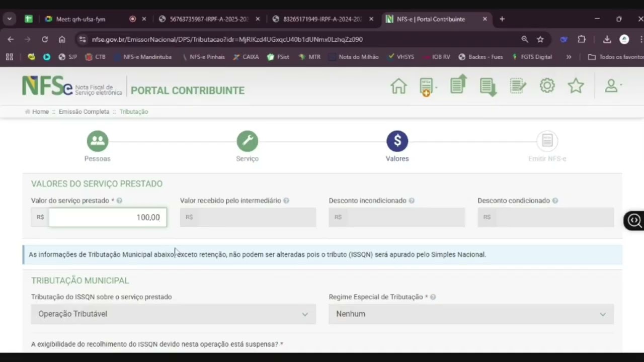
Task: Show help for Valor do serviço prestado
Action: click(119, 201)
